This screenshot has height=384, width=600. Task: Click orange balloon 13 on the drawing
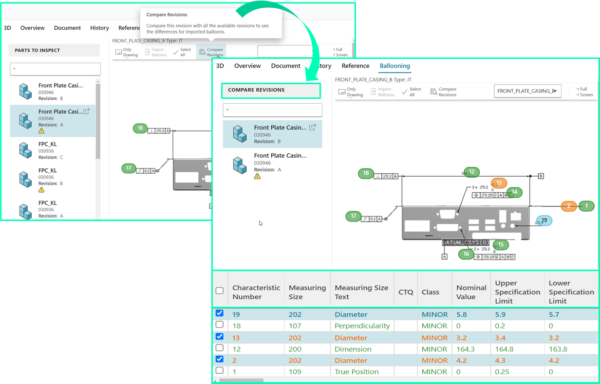point(499,183)
